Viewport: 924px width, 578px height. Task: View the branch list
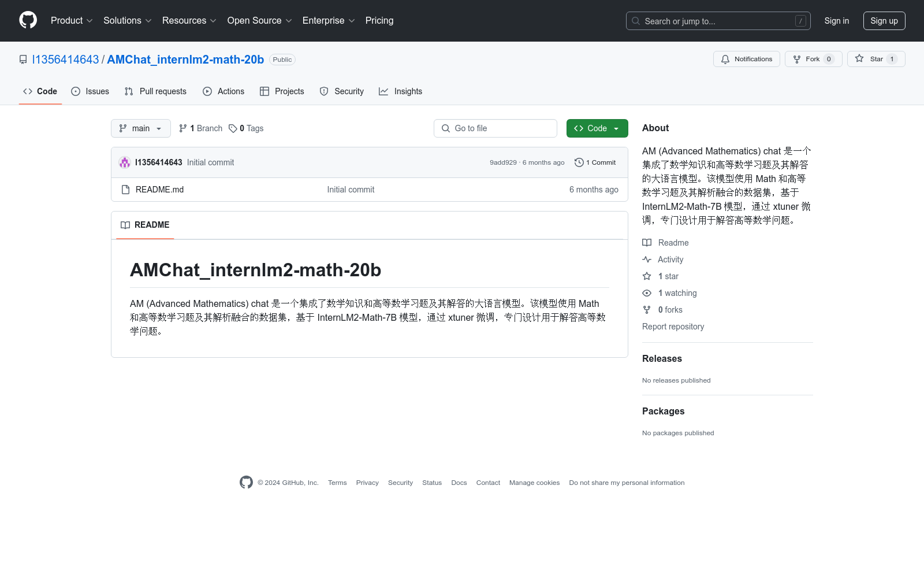200,128
